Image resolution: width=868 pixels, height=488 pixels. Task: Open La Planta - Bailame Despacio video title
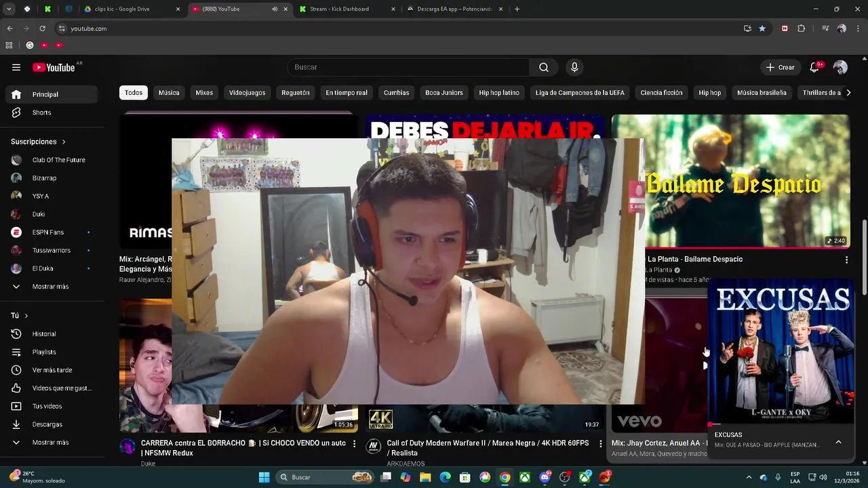click(x=694, y=260)
